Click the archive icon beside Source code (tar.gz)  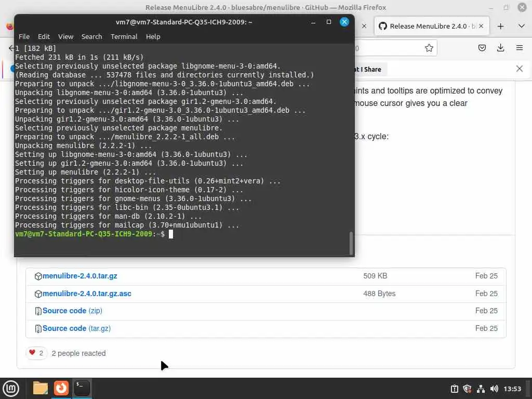38,329
